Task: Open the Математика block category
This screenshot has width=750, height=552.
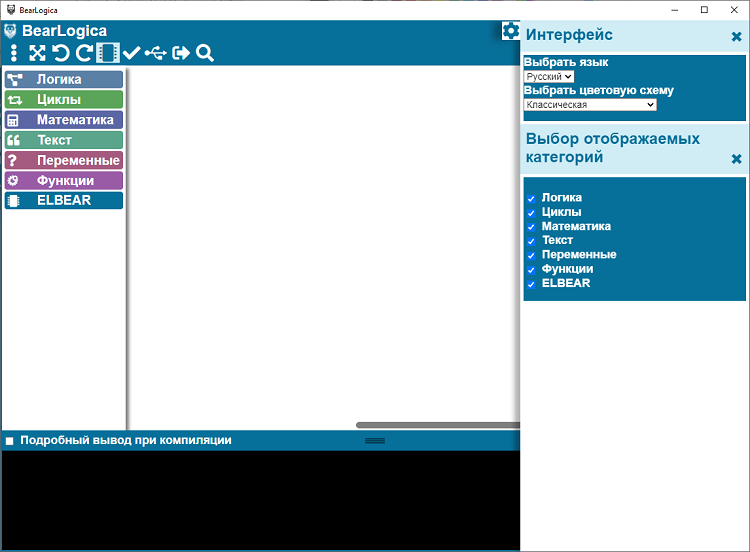Action: pyautogui.click(x=64, y=120)
